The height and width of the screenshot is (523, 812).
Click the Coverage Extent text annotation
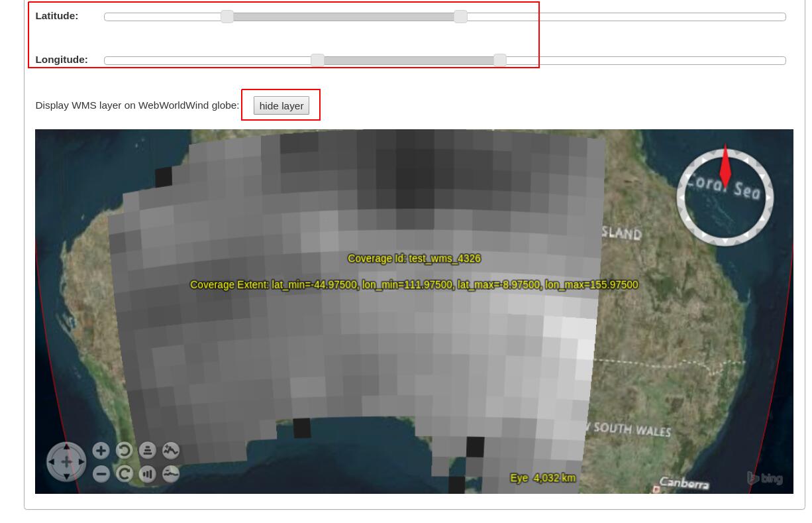pyautogui.click(x=414, y=285)
